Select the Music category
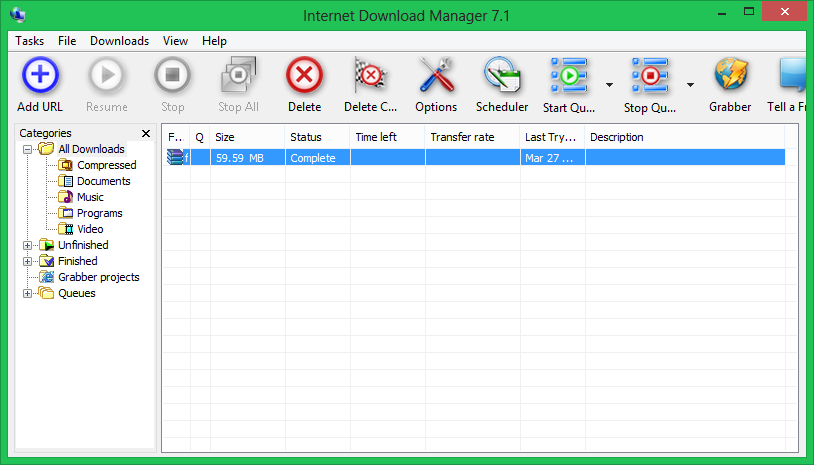 click(x=90, y=197)
